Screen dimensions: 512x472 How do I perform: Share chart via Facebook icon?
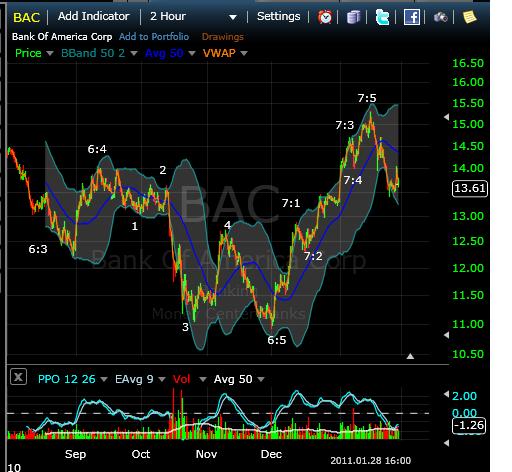[412, 17]
